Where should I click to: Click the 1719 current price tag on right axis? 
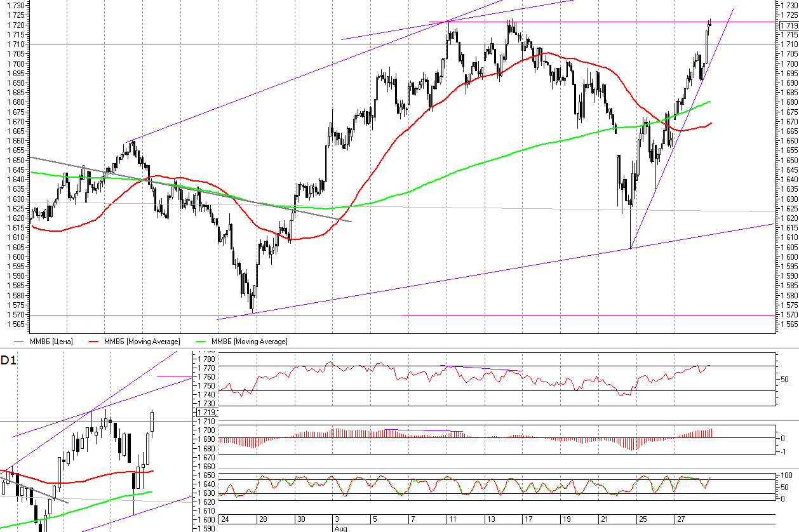coord(789,25)
